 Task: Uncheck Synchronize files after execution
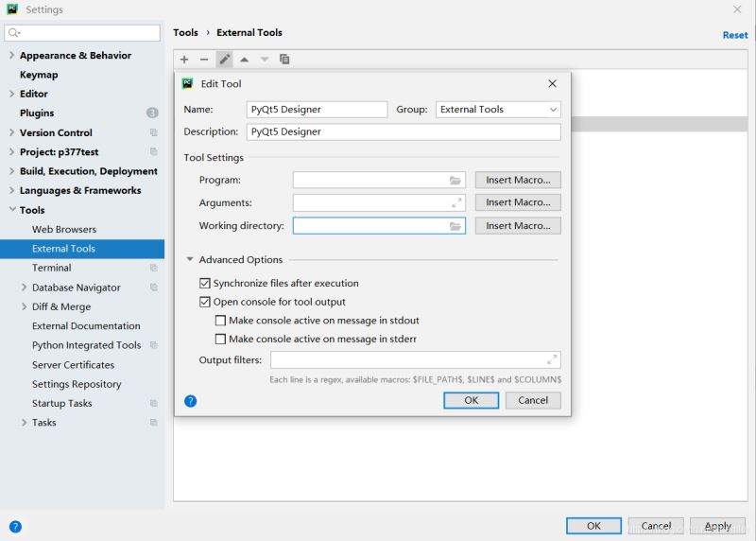(x=205, y=283)
